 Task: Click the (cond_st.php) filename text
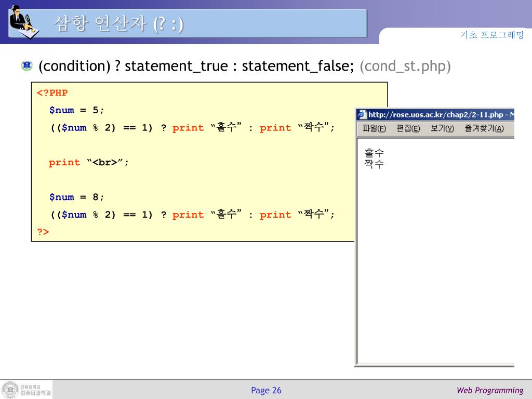click(x=405, y=66)
